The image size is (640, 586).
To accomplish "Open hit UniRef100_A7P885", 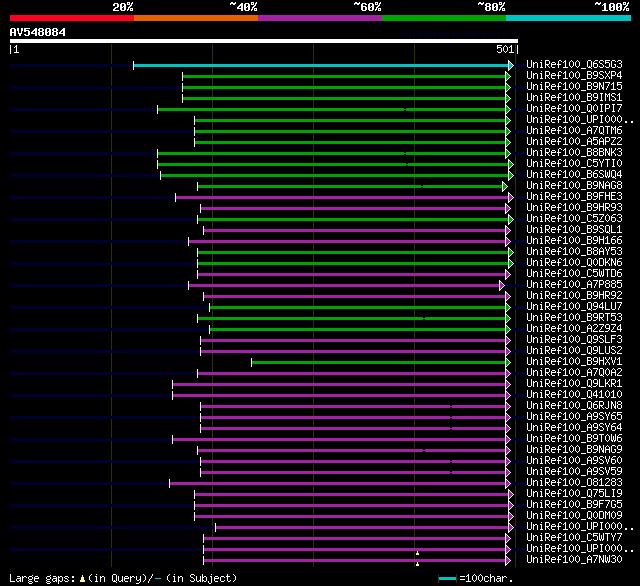I will point(574,285).
